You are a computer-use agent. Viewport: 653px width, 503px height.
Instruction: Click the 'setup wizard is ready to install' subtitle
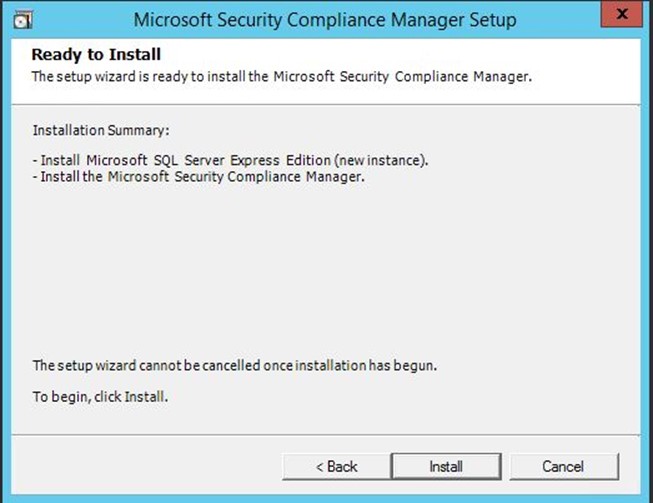pos(282,77)
